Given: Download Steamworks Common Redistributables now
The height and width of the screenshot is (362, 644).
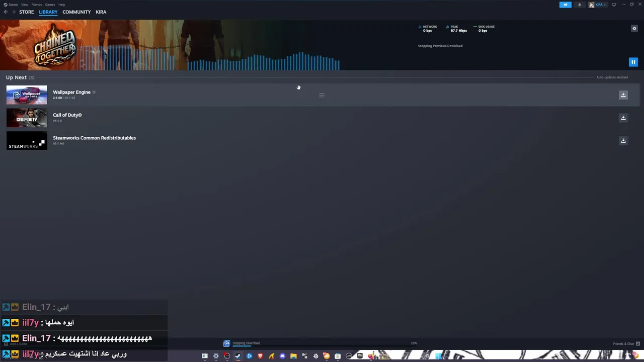Looking at the screenshot, I should [623, 141].
